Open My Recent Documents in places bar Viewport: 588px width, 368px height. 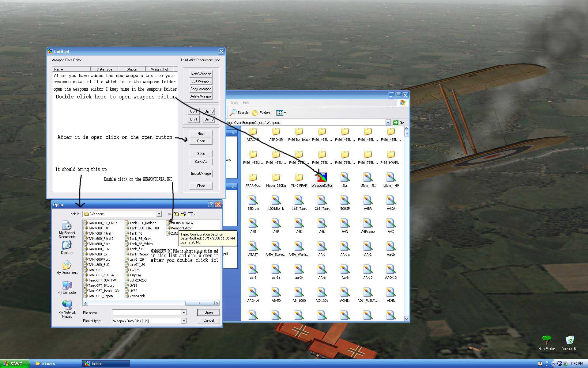[x=67, y=229]
